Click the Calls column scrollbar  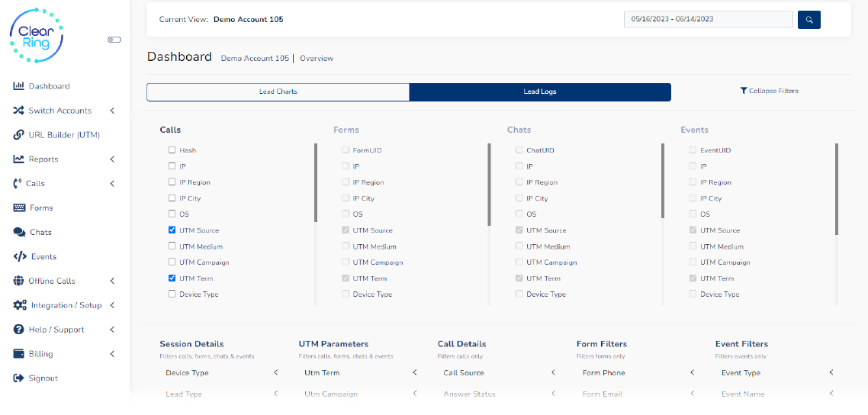(316, 182)
